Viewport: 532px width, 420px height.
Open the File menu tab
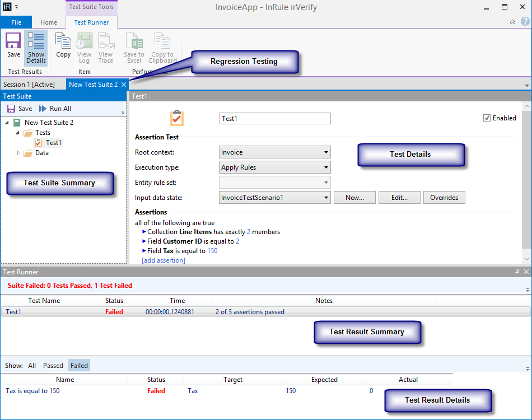click(x=16, y=22)
